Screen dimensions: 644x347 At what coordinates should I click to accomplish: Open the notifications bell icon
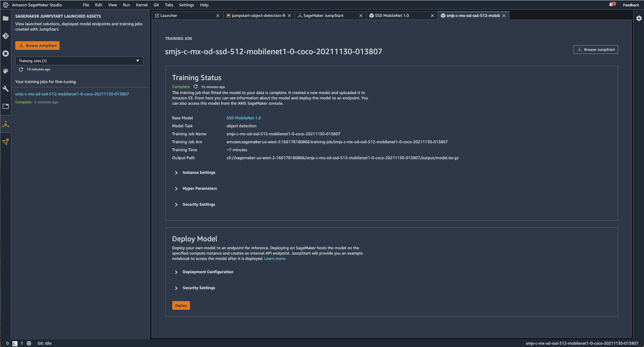click(612, 5)
